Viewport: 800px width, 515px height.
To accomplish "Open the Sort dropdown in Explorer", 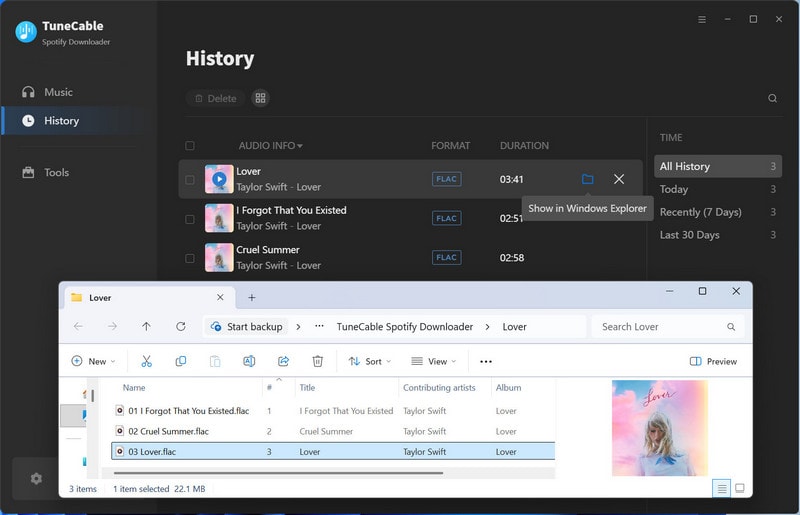I will pos(369,361).
